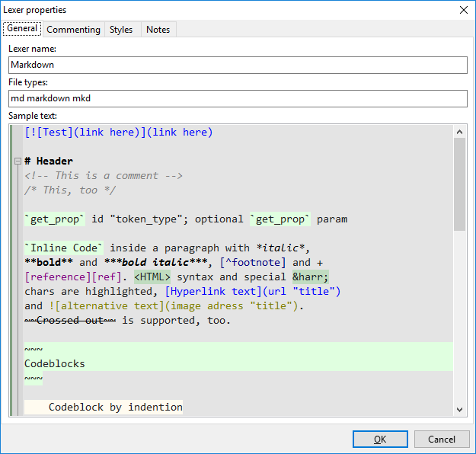Click the Cancel button
Screen dimensions: 476x454
[x=442, y=439]
